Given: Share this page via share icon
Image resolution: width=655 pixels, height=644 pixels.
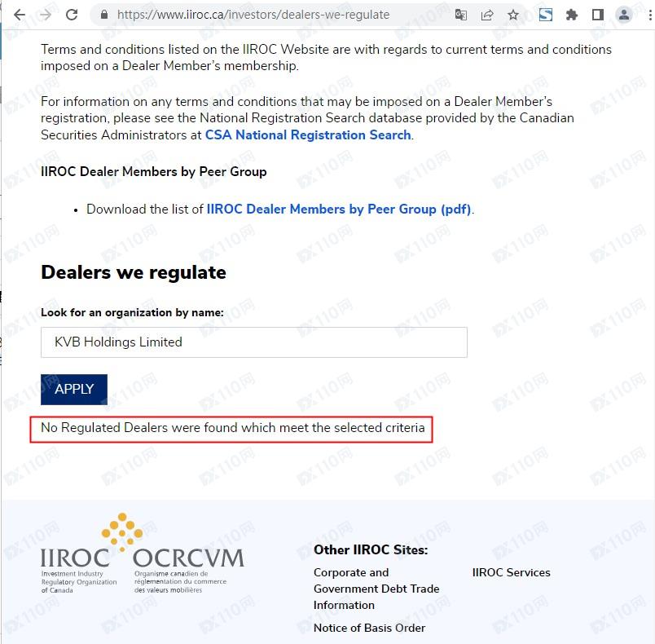Looking at the screenshot, I should point(487,15).
